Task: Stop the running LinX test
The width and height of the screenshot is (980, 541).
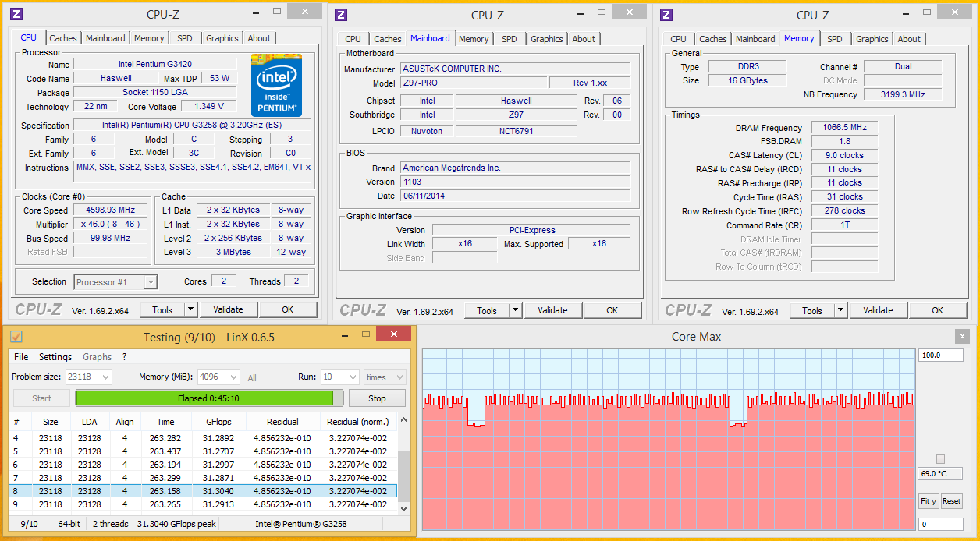Action: [x=377, y=398]
